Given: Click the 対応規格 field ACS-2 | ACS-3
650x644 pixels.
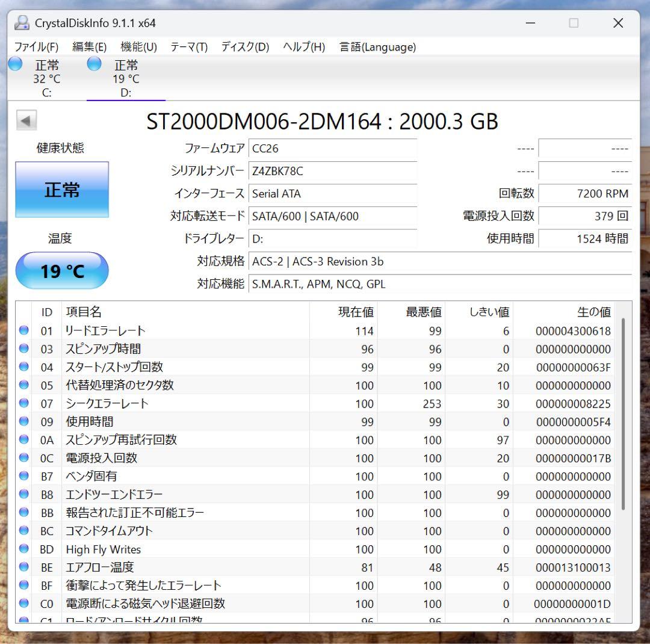Looking at the screenshot, I should pyautogui.click(x=440, y=261).
